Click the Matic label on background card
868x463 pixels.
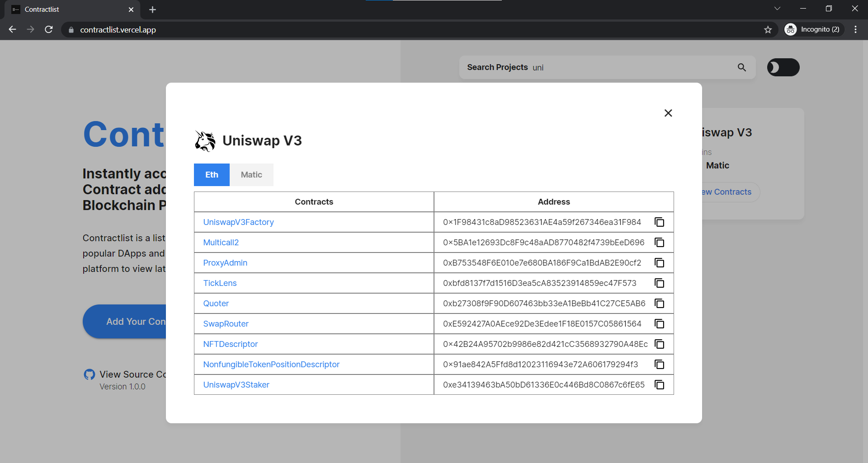pos(717,166)
